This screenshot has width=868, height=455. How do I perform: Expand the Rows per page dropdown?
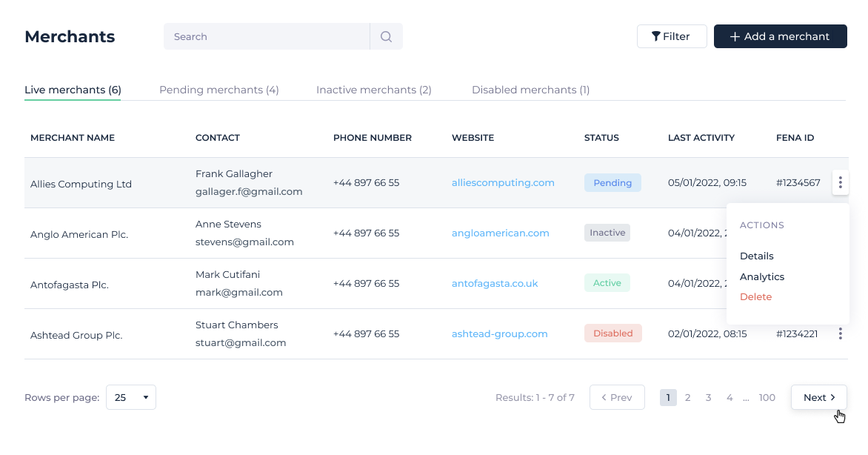point(131,397)
